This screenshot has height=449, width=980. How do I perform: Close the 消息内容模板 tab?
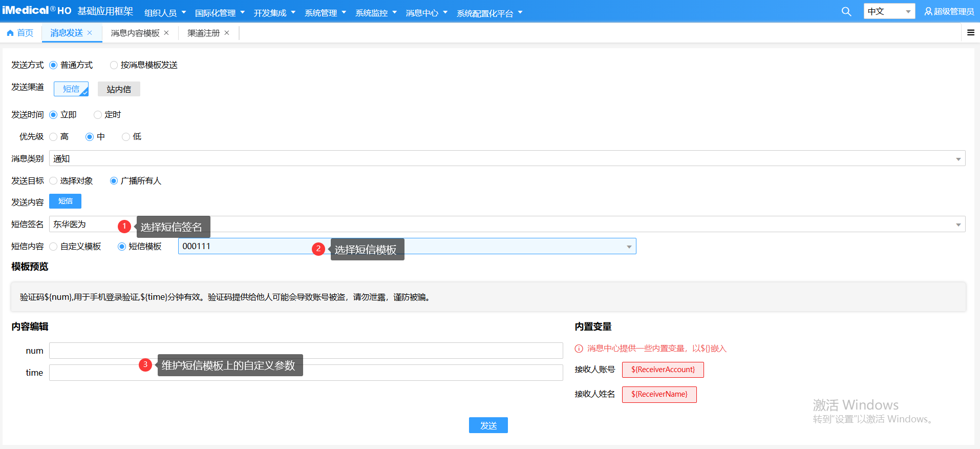pos(166,33)
